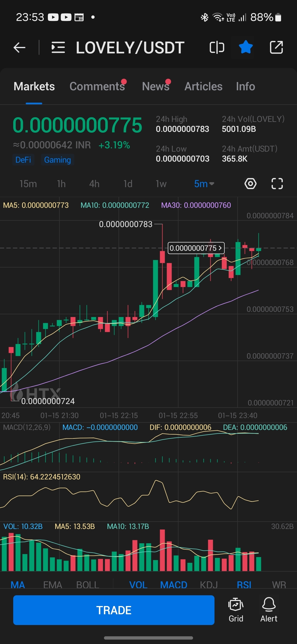Screen dimensions: 297x644
Task: Switch to the Comments tab
Action: click(97, 86)
